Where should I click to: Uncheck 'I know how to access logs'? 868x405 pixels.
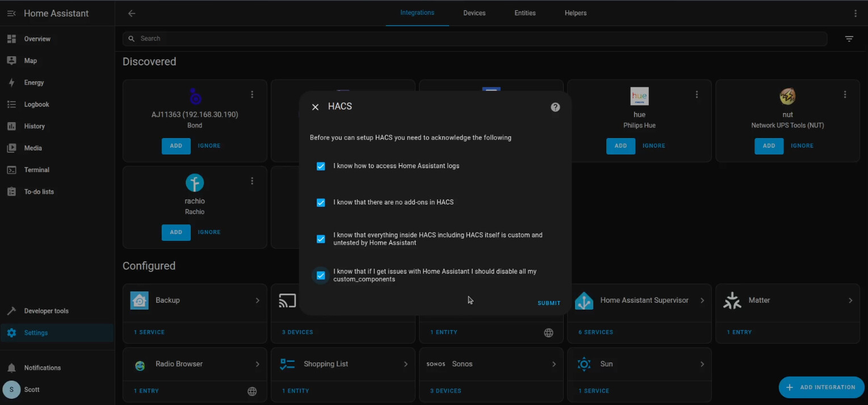321,166
